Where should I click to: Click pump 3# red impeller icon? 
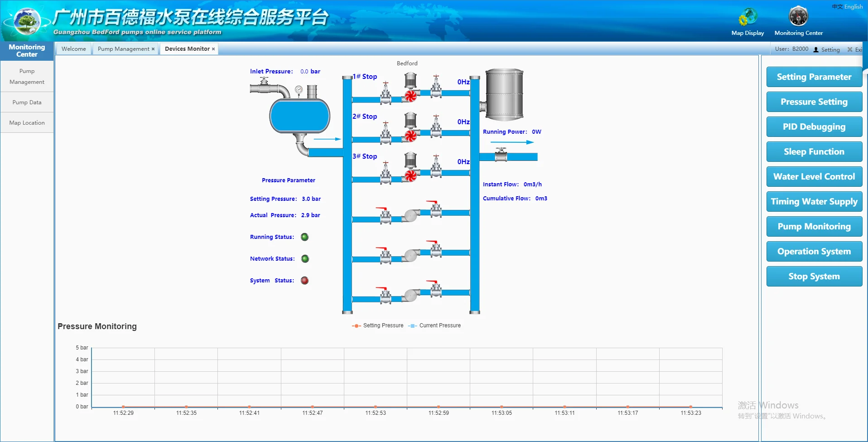(410, 176)
